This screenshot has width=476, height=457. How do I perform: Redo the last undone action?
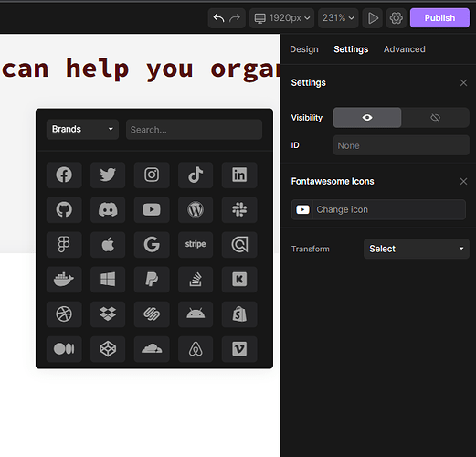pyautogui.click(x=235, y=18)
